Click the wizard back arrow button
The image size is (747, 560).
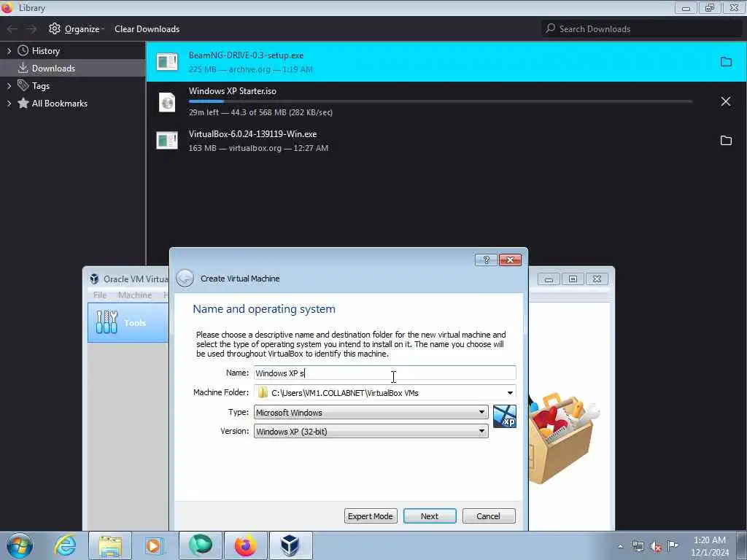[185, 278]
